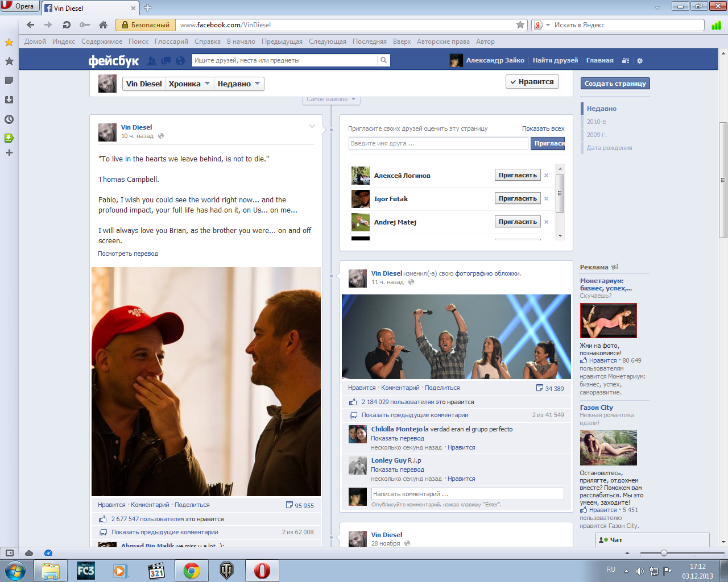
Task: Click the Facebook friend requests icon
Action: pyautogui.click(x=152, y=60)
